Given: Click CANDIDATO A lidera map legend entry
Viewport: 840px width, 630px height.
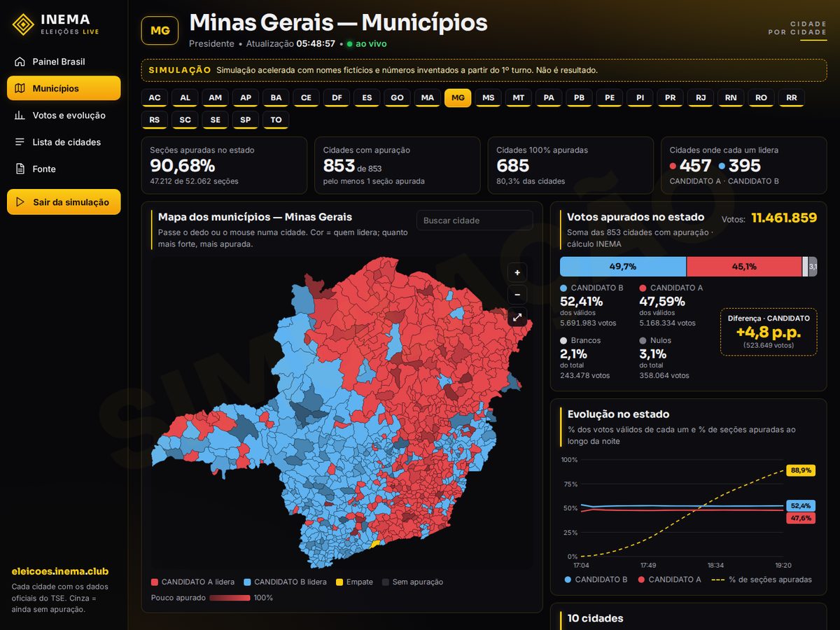Looking at the screenshot, I should (192, 582).
